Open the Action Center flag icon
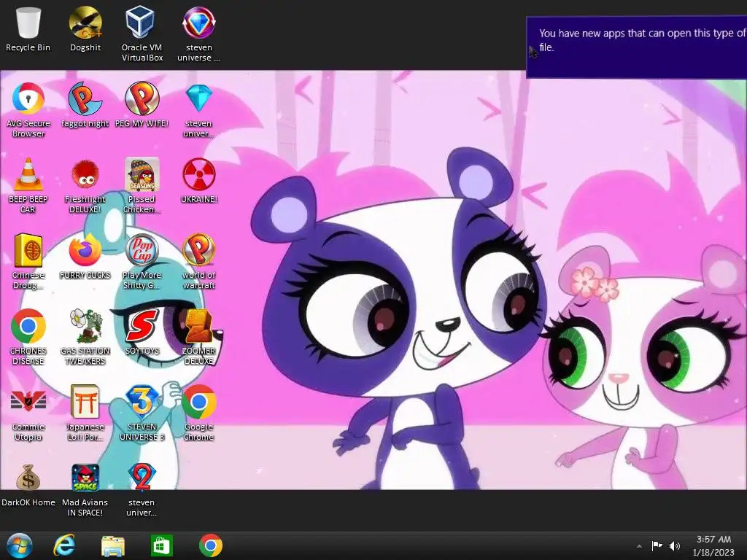747x560 pixels. [657, 545]
